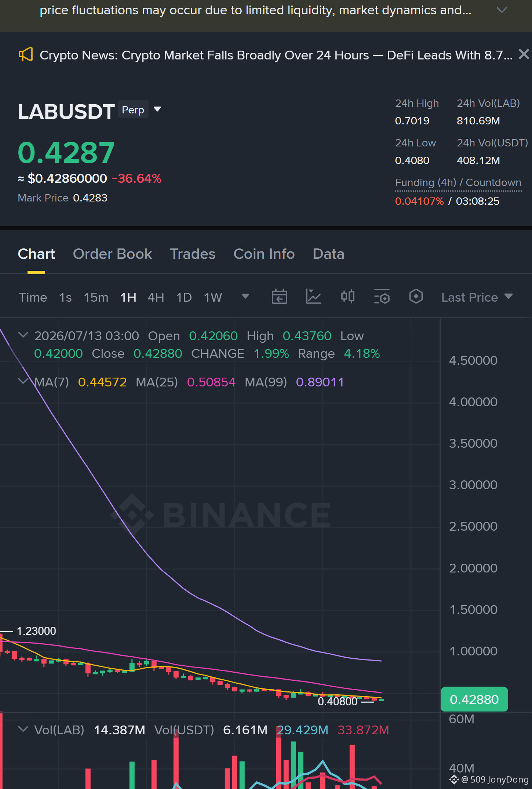Click the Perp contract type badge

(133, 109)
